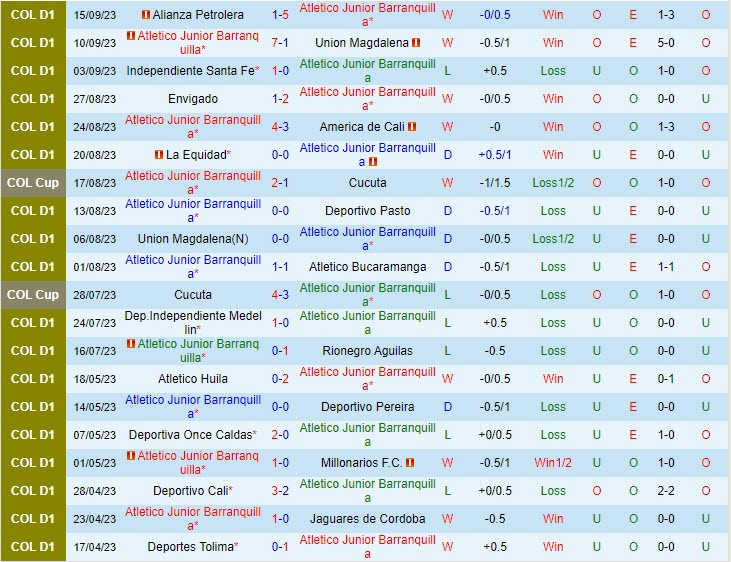
Task: Click the L result letter in the Rionegro Aguilas row
Action: [448, 351]
